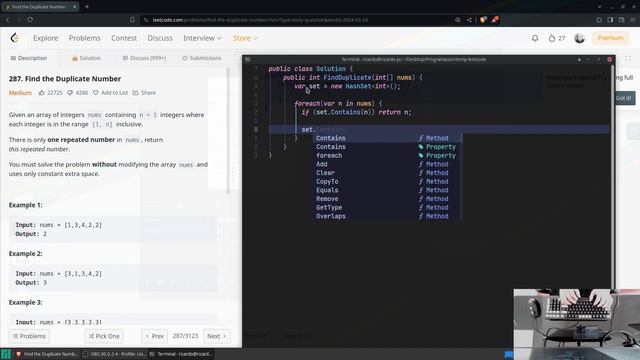Viewport: 640px width, 360px height.
Task: Select the CopyTo Method suggestion
Action: (388, 181)
